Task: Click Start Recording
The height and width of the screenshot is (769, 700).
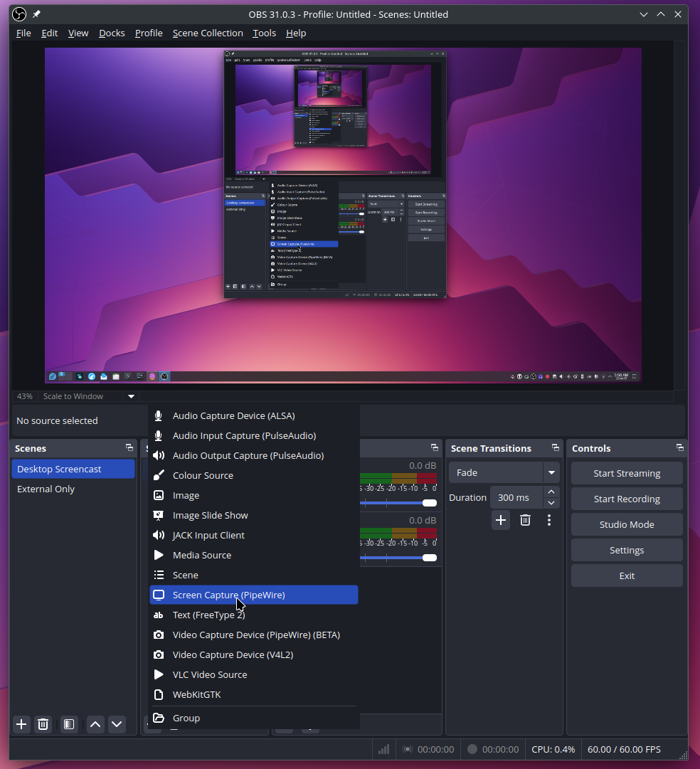Action: pyautogui.click(x=627, y=499)
